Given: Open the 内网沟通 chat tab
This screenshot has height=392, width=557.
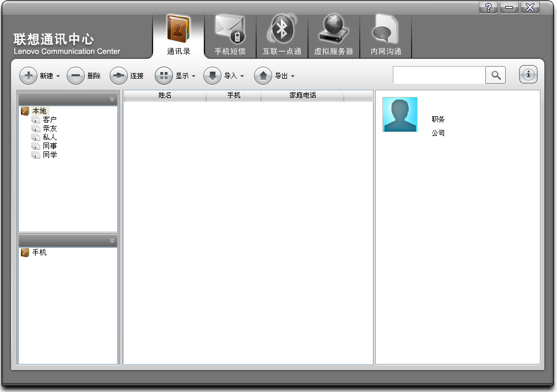Looking at the screenshot, I should point(386,35).
